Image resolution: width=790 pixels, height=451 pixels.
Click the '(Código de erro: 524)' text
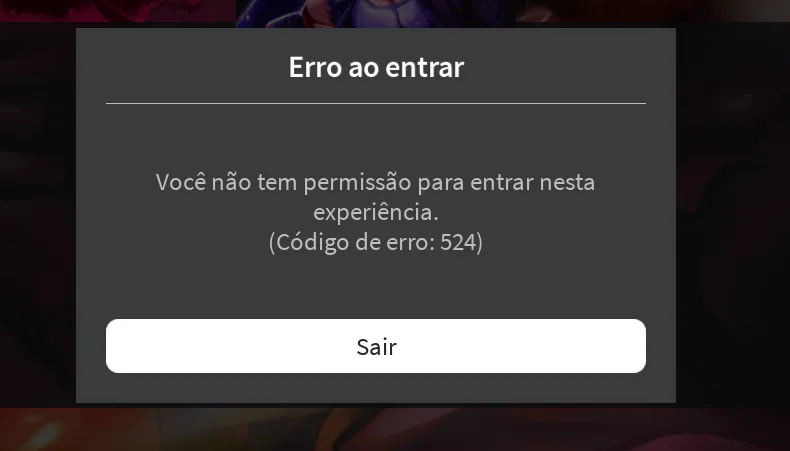point(376,242)
